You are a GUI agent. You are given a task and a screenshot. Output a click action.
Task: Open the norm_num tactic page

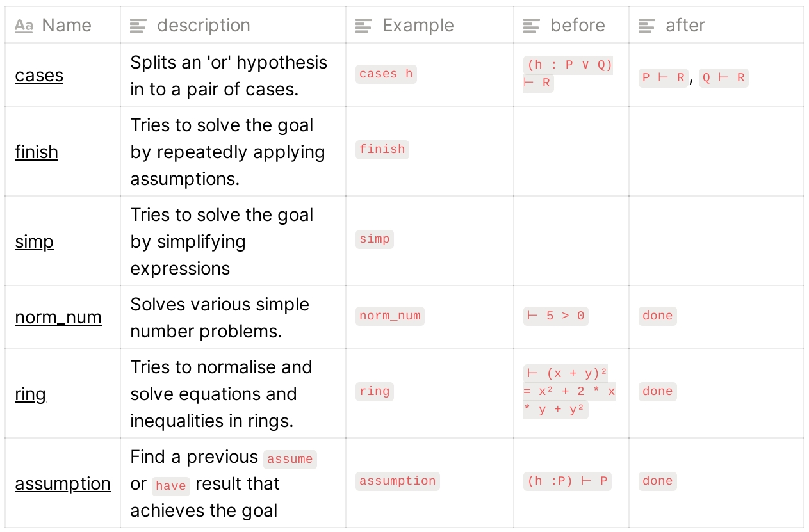point(58,318)
